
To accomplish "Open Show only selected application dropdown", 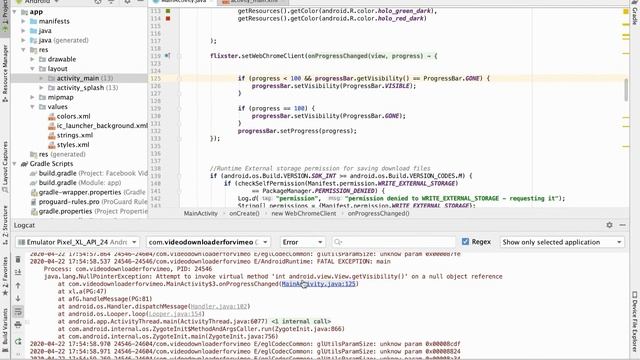I will [x=562, y=242].
